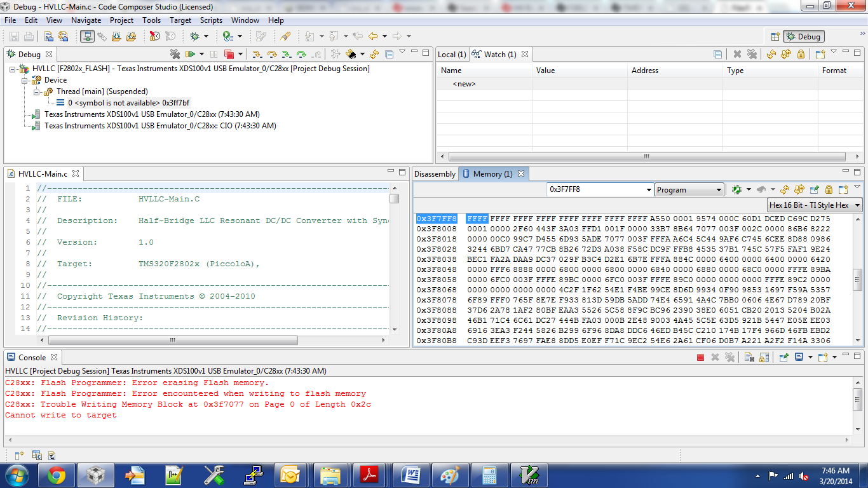Collapse the Thread [main] tree node
The width and height of the screenshot is (868, 488).
tap(36, 91)
